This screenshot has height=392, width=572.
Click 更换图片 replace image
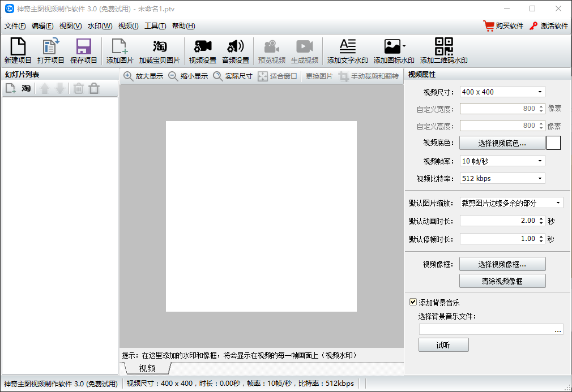click(319, 76)
